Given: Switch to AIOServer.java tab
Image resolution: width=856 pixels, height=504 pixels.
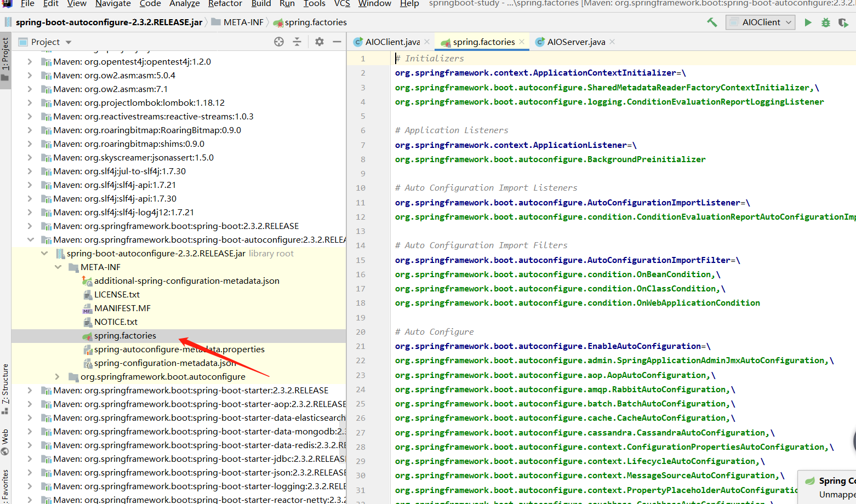Looking at the screenshot, I should click(576, 42).
